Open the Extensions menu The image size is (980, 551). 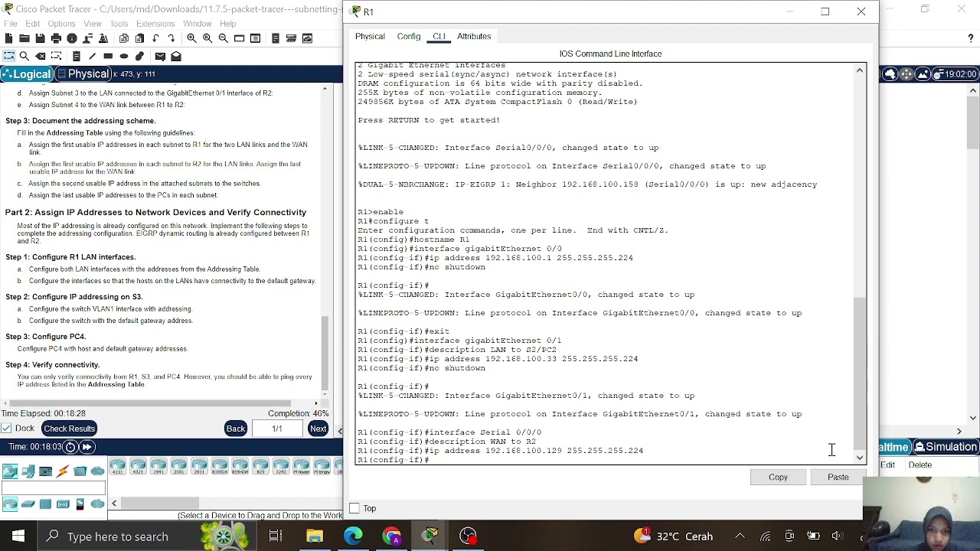[x=155, y=24]
